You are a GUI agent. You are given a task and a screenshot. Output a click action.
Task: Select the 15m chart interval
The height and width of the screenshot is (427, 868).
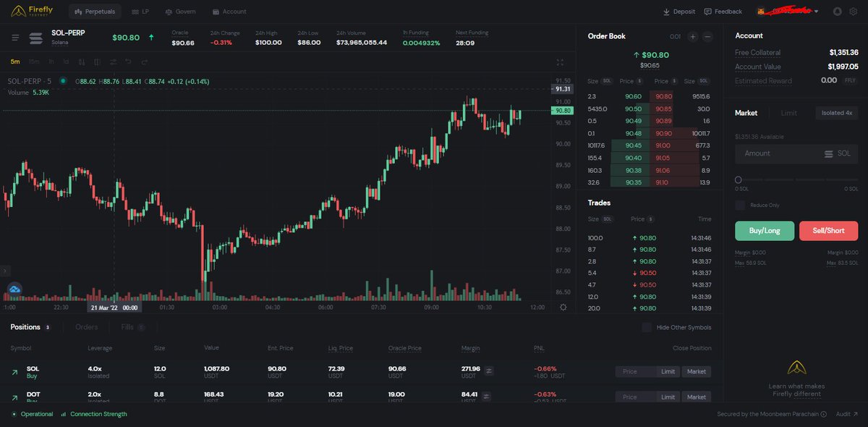tap(34, 62)
